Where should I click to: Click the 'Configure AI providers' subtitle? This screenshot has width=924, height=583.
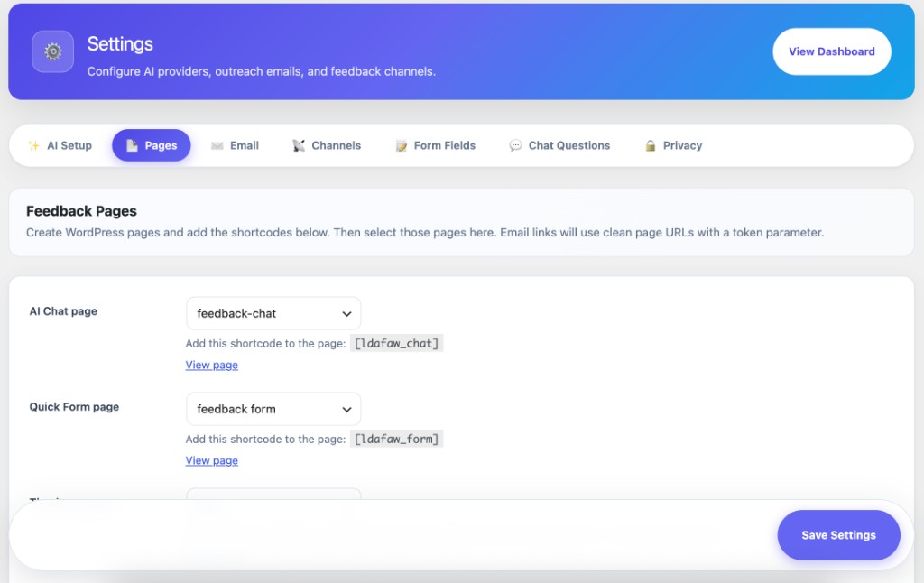coord(262,71)
